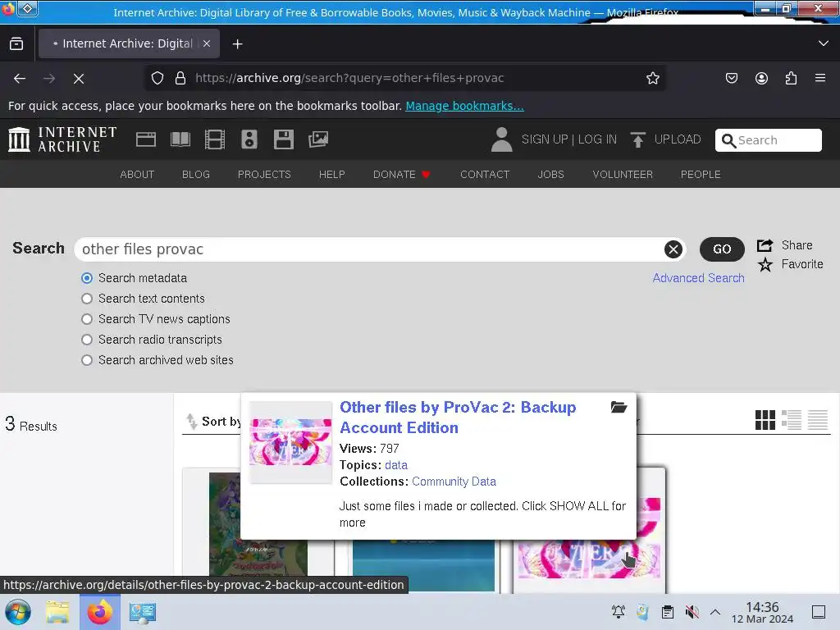Viewport: 840px width, 630px height.
Task: Select Search radio transcripts option
Action: pos(87,340)
